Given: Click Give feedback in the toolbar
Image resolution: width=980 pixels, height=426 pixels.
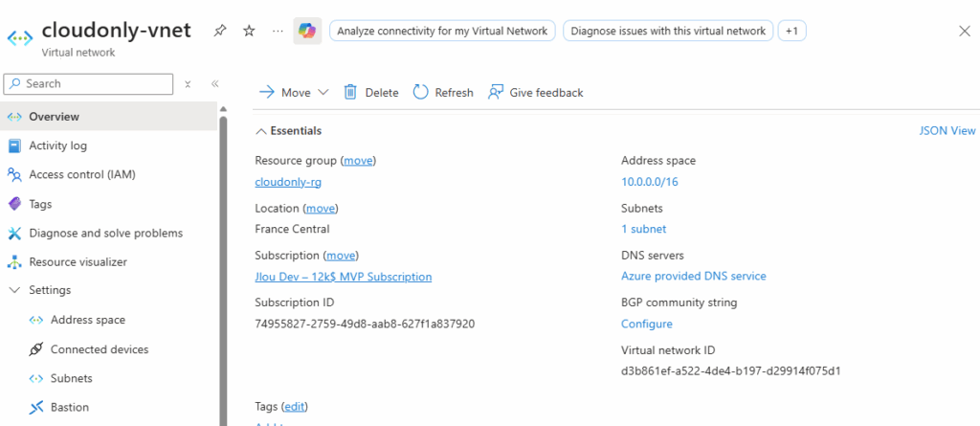Looking at the screenshot, I should 535,92.
